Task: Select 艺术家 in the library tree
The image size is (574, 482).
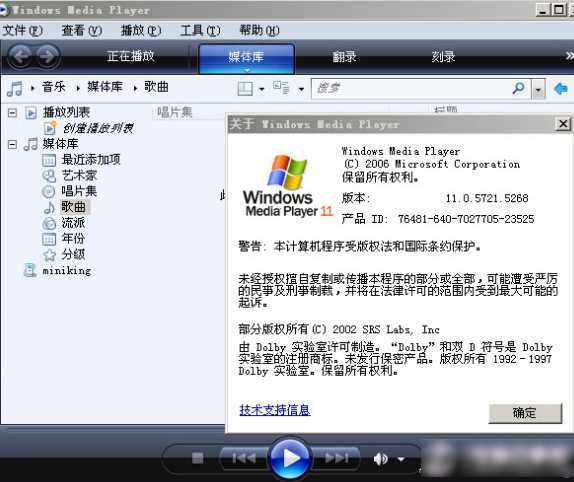Action: 79,175
